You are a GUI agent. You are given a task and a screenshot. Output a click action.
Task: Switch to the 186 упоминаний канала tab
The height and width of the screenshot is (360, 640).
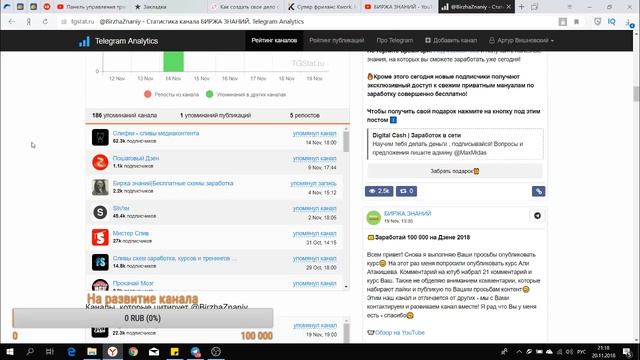pos(124,116)
